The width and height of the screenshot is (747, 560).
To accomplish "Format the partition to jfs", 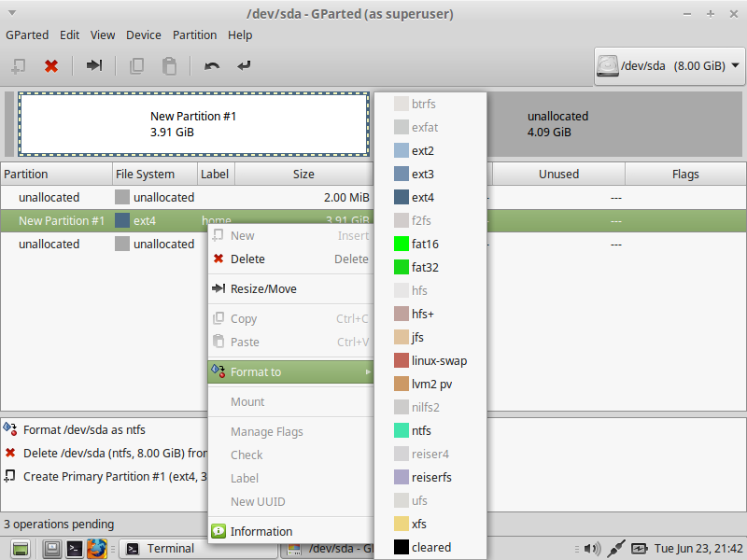I will (x=430, y=337).
